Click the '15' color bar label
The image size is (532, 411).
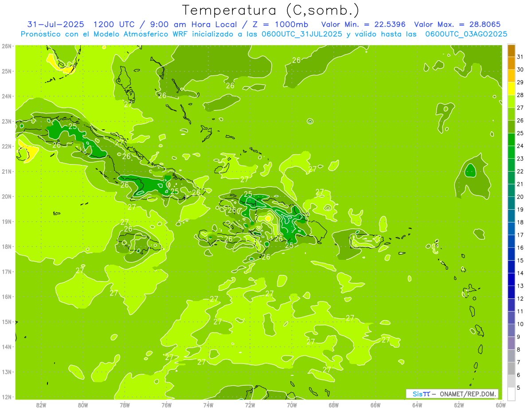click(x=520, y=260)
